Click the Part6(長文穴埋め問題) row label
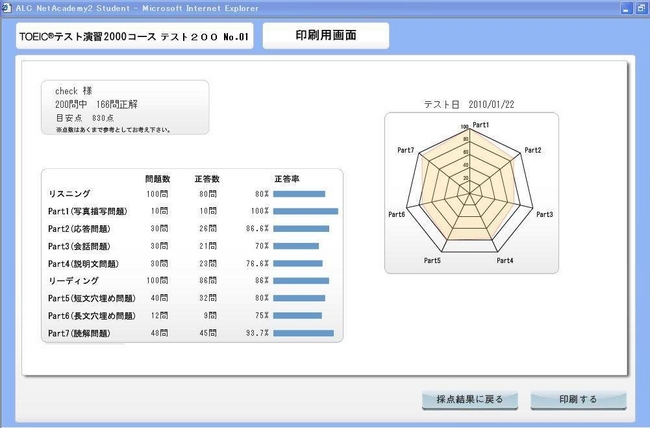This screenshot has height=428, width=650. [92, 316]
